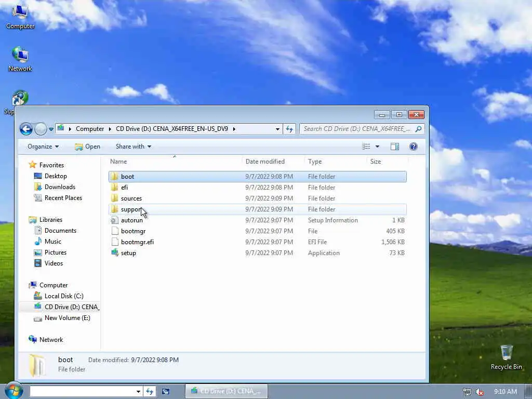Open the Start menu orb
Screen dimensions: 532x399
coord(14,390)
